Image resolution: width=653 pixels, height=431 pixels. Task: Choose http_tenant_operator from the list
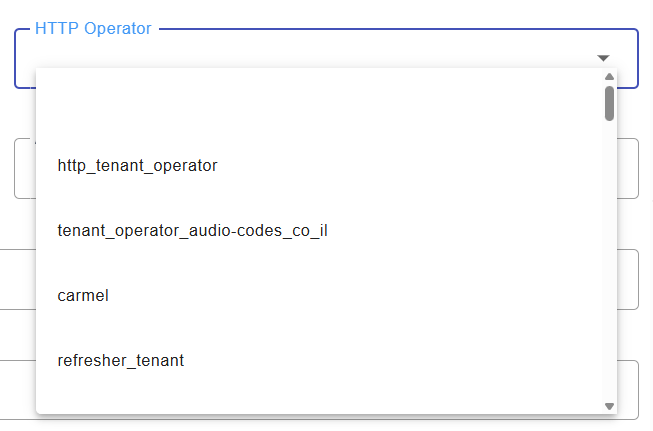[138, 165]
